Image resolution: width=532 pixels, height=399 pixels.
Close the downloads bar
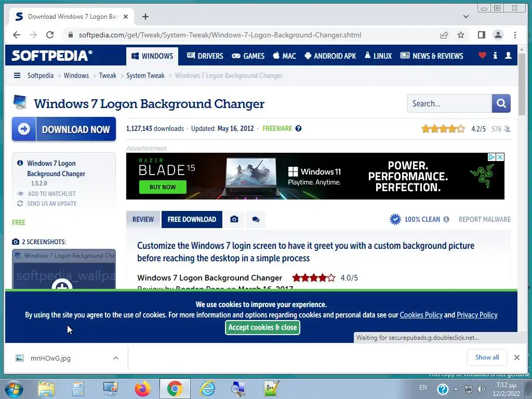pos(517,357)
